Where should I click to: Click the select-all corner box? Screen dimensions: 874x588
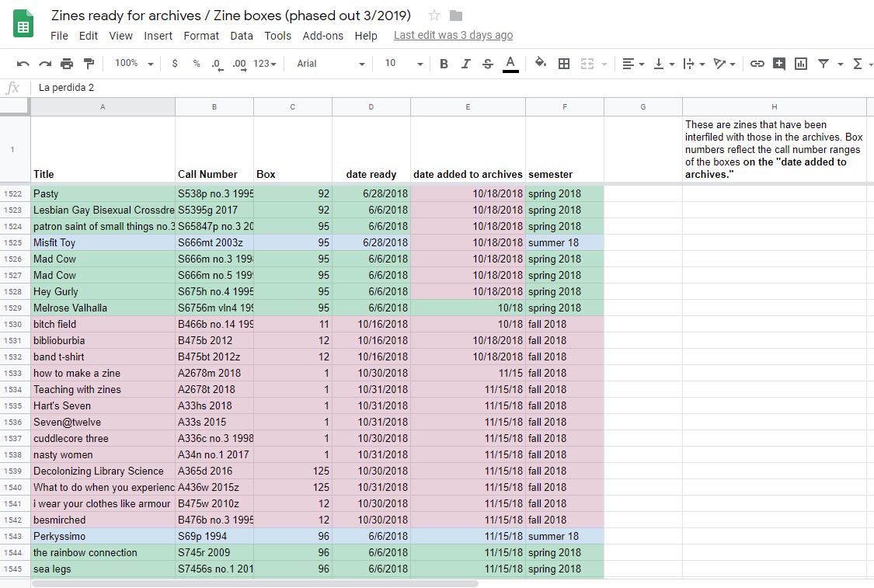click(x=15, y=107)
